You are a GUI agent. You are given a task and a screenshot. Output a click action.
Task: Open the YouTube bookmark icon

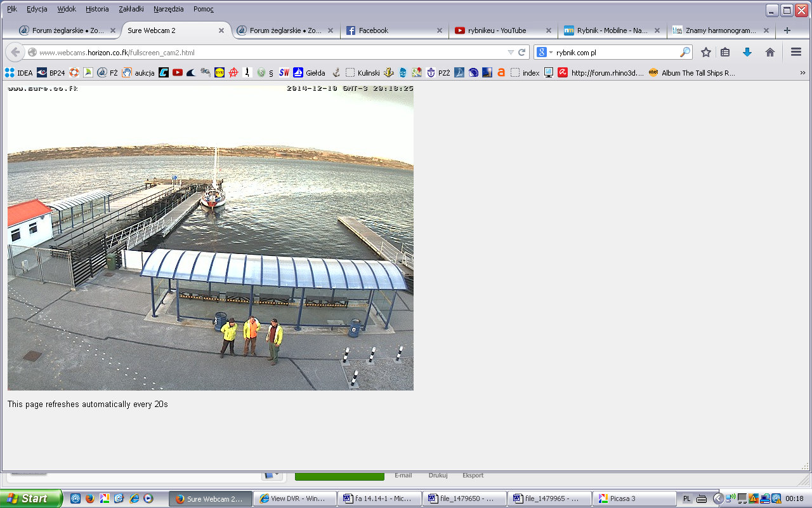(178, 73)
